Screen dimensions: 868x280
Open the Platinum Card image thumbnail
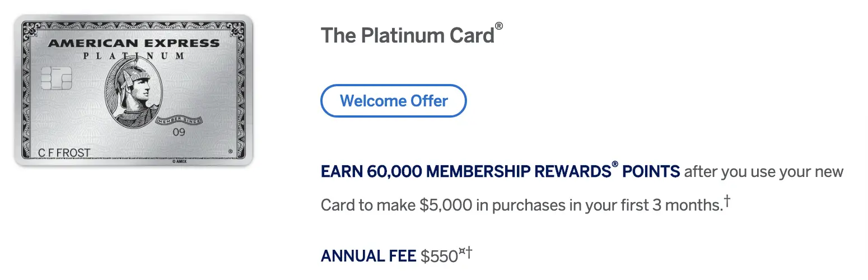pos(134,91)
